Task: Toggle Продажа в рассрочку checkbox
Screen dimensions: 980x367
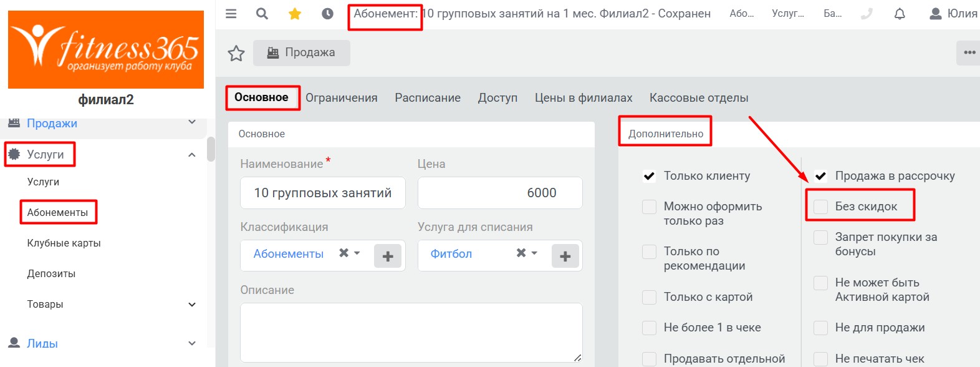Action: (x=820, y=176)
